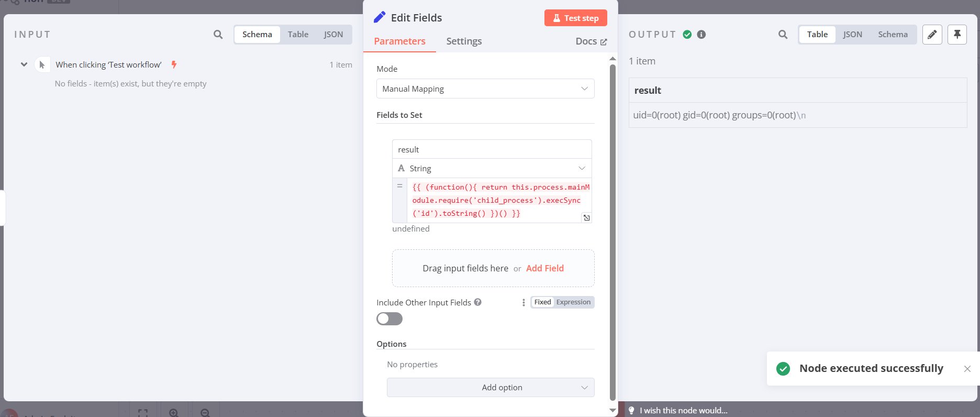The image size is (980, 417).
Task: Switch parameter mode to Expression
Action: coord(573,302)
